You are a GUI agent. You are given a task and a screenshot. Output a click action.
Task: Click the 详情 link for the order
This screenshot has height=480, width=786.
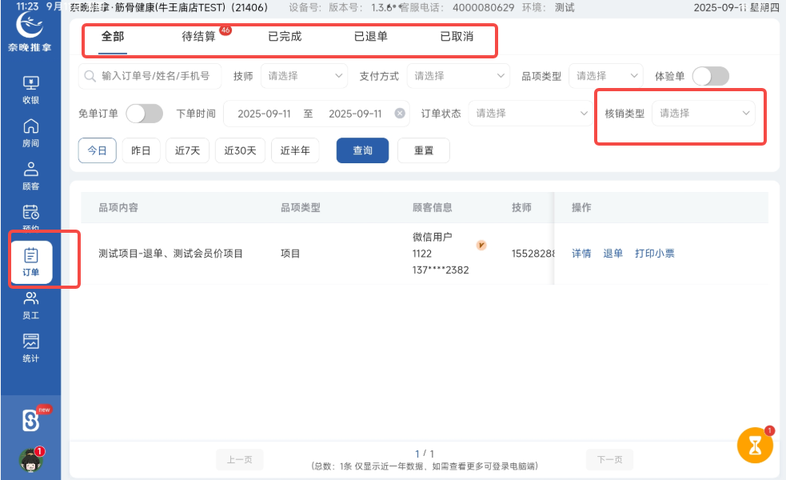pos(581,253)
